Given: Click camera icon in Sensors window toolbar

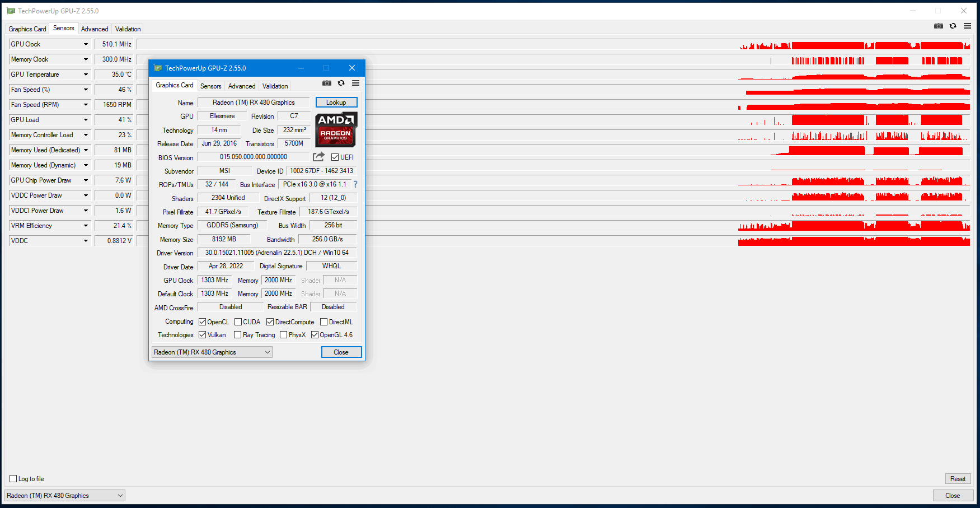Looking at the screenshot, I should (939, 26).
